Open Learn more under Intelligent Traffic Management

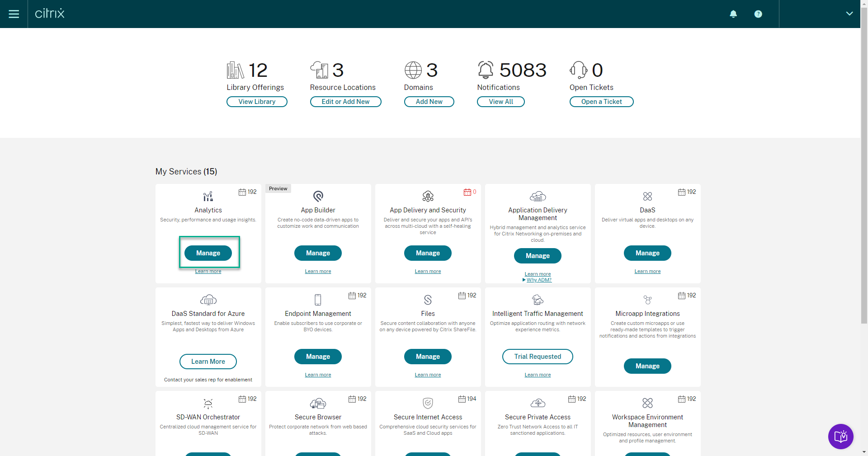click(538, 375)
